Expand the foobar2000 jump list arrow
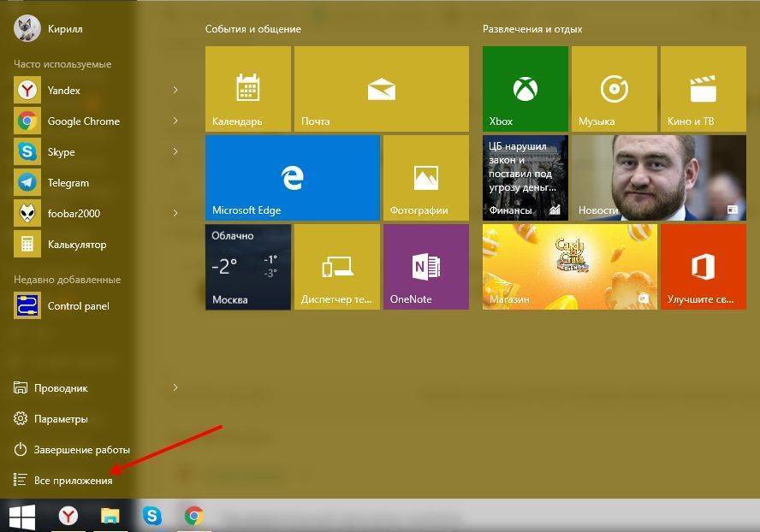This screenshot has height=532, width=760. coord(175,213)
